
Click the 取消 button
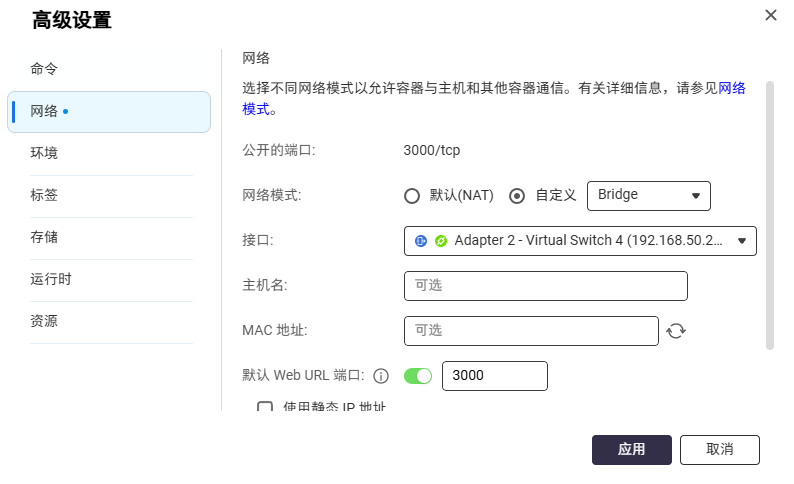click(x=720, y=450)
